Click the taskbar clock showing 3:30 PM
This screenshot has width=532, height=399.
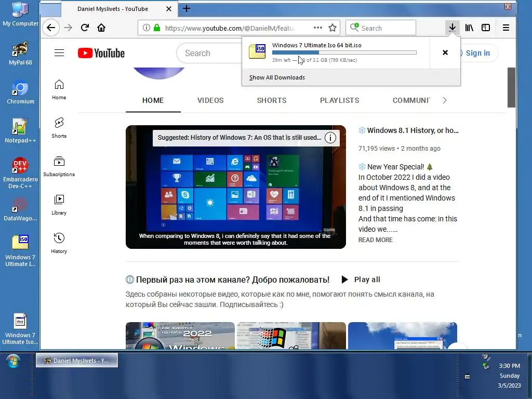coord(509,366)
